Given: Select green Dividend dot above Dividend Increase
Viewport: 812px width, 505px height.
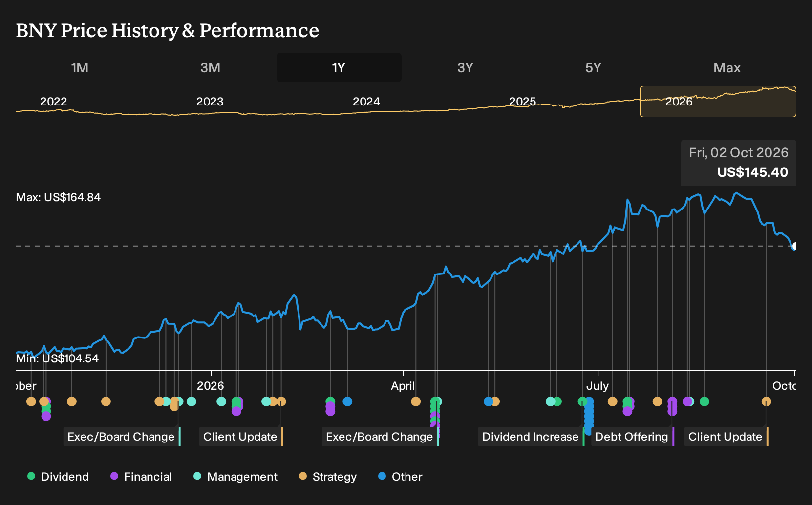Looking at the screenshot, I should 582,401.
